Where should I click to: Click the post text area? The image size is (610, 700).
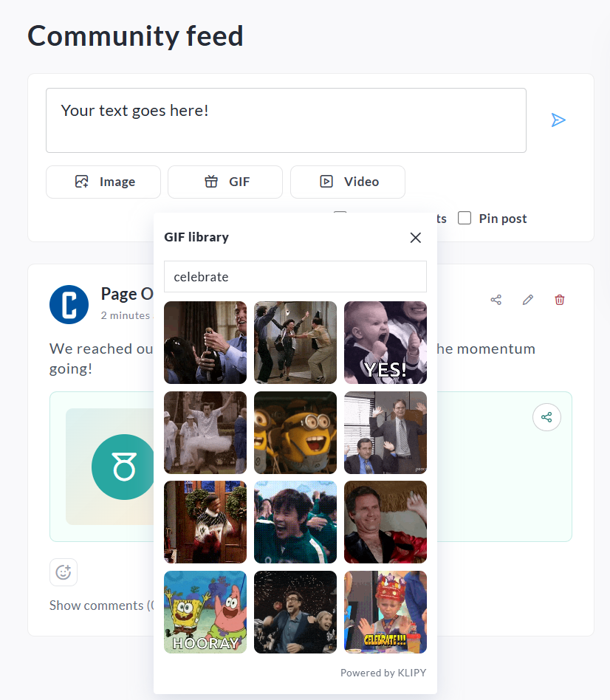pyautogui.click(x=286, y=120)
